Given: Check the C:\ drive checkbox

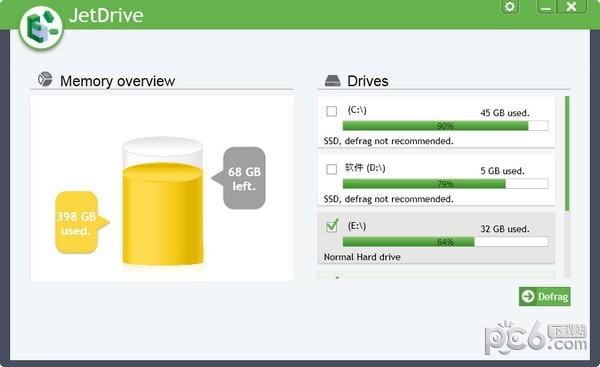Looking at the screenshot, I should coord(331,111).
